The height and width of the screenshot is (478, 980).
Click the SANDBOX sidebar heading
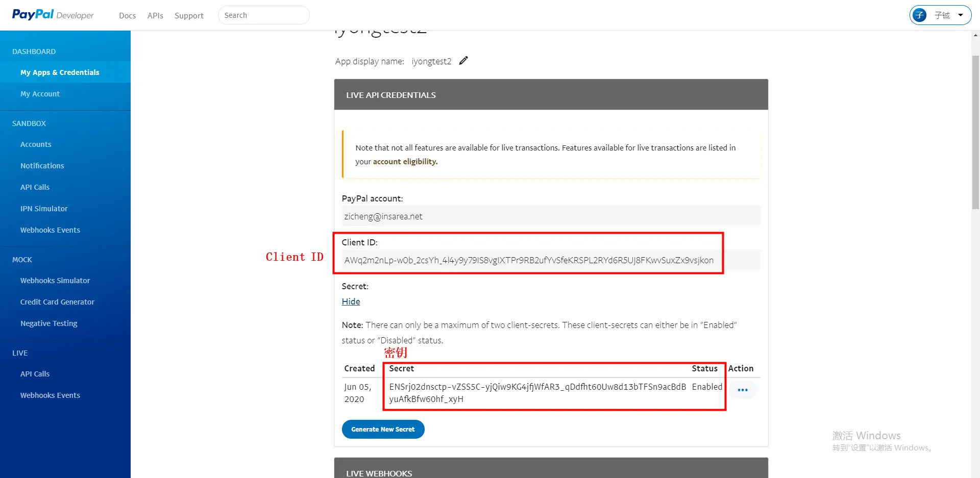(29, 123)
